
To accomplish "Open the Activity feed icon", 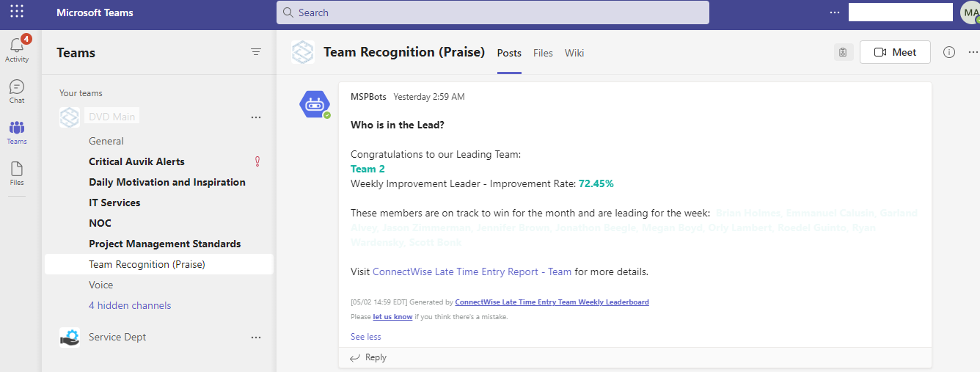I will 17,48.
